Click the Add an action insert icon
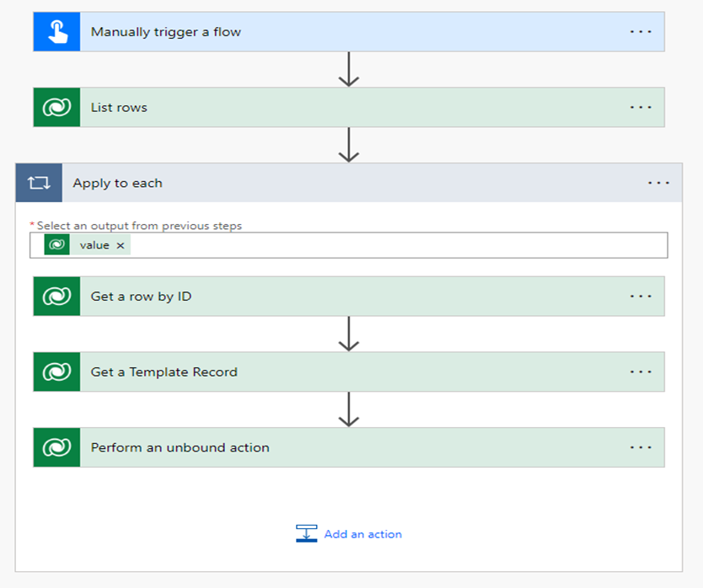The image size is (703, 588). point(306,534)
